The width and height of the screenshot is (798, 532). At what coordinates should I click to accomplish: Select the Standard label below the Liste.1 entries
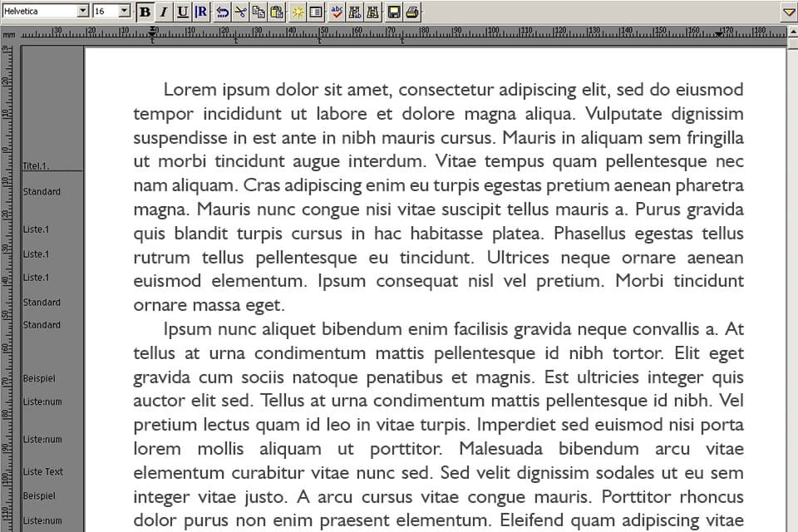click(x=42, y=303)
